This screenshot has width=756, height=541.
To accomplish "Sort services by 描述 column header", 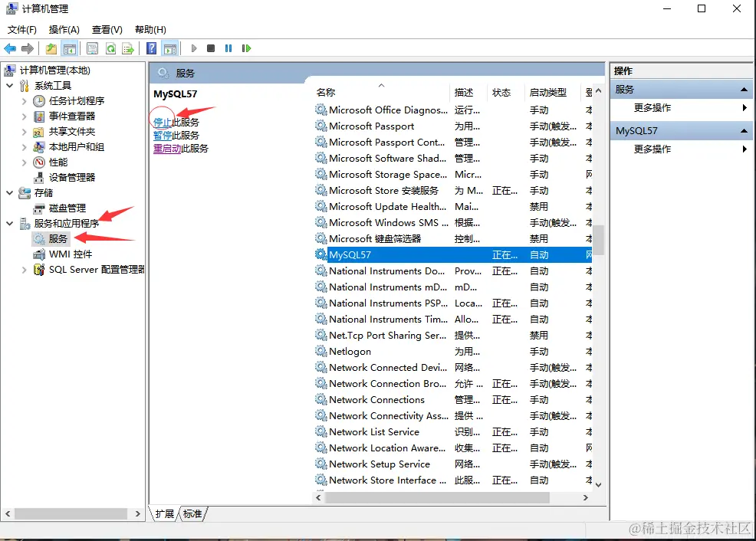I will click(468, 92).
